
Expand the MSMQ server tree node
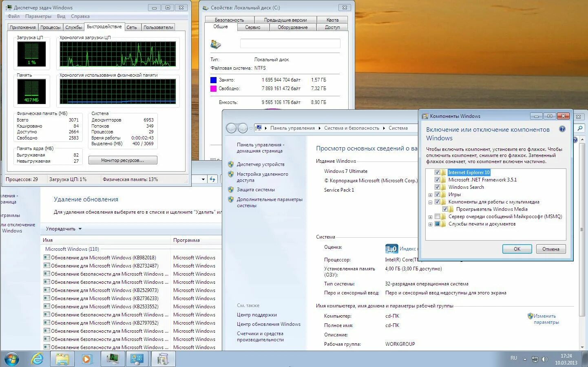pyautogui.click(x=430, y=217)
